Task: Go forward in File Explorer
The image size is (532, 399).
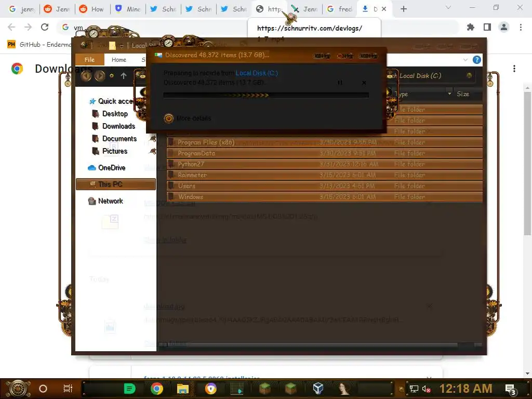Action: coord(99,76)
